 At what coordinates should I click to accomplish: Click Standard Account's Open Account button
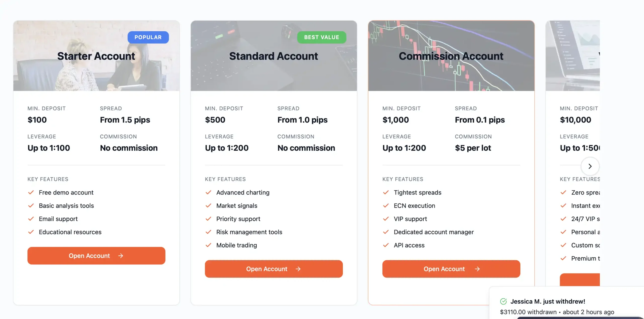coord(273,269)
